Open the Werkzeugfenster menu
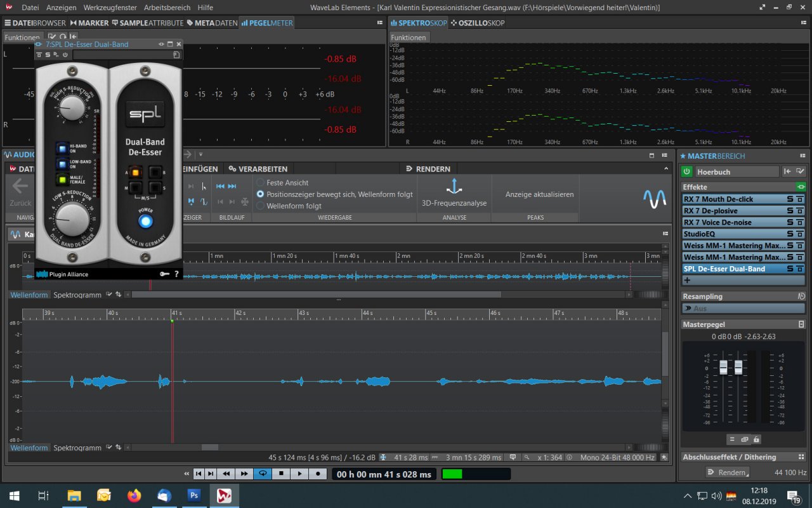The width and height of the screenshot is (812, 508). 110,8
